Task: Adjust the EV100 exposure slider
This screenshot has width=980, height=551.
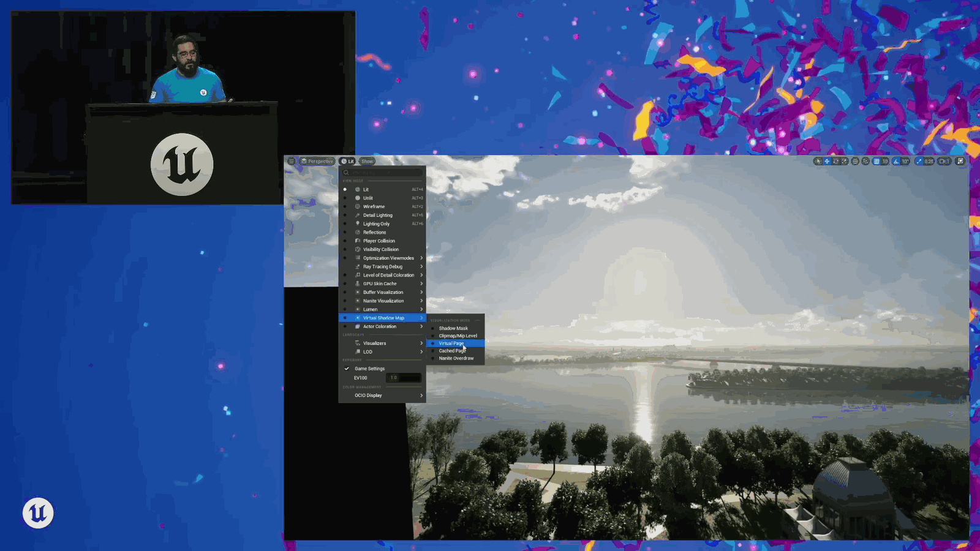Action: pos(404,378)
